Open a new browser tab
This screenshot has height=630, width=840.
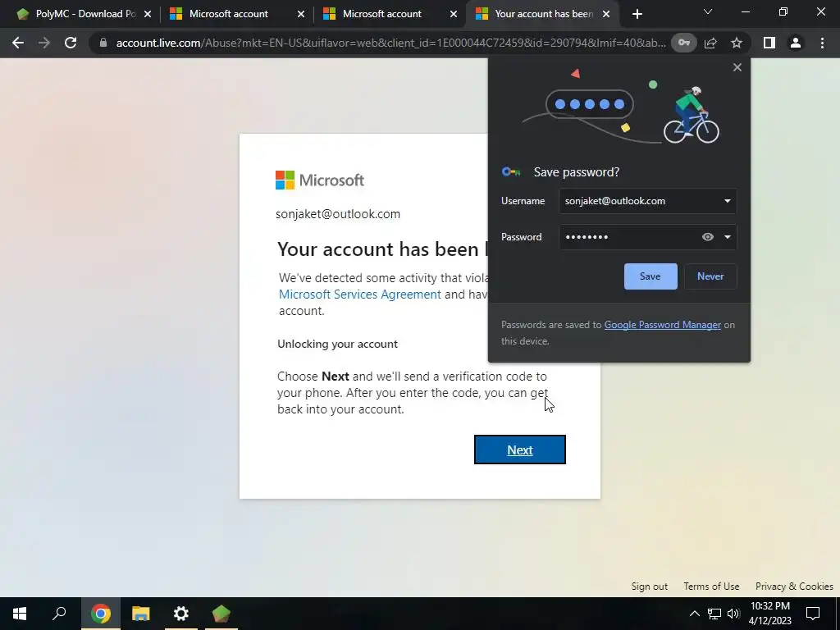[x=637, y=14]
